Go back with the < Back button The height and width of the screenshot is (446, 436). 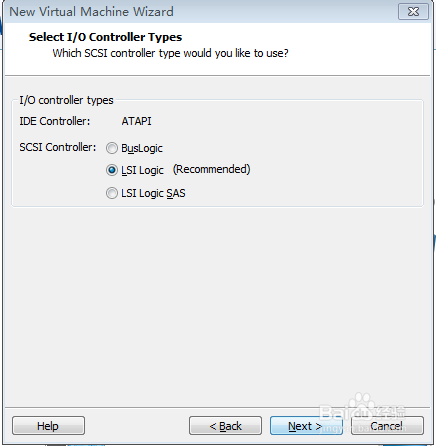(x=225, y=426)
